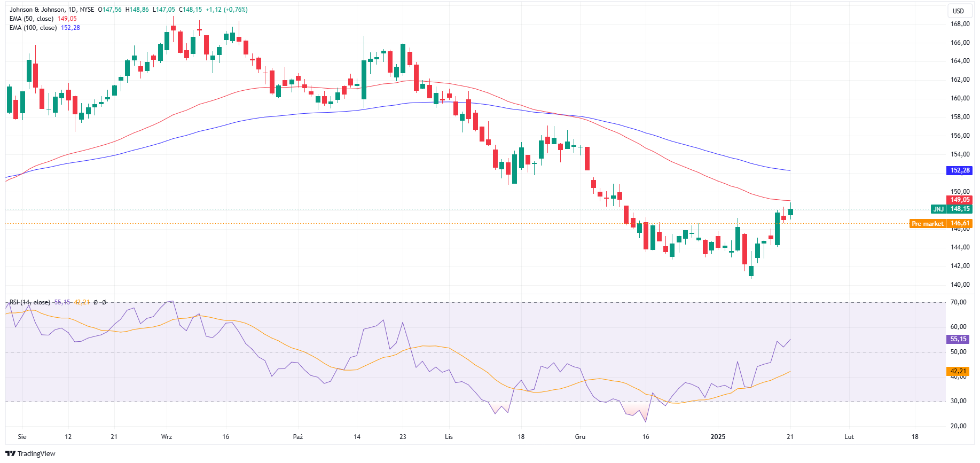Click the low value L147,05
Screen dimensions: 980x463
pos(163,10)
